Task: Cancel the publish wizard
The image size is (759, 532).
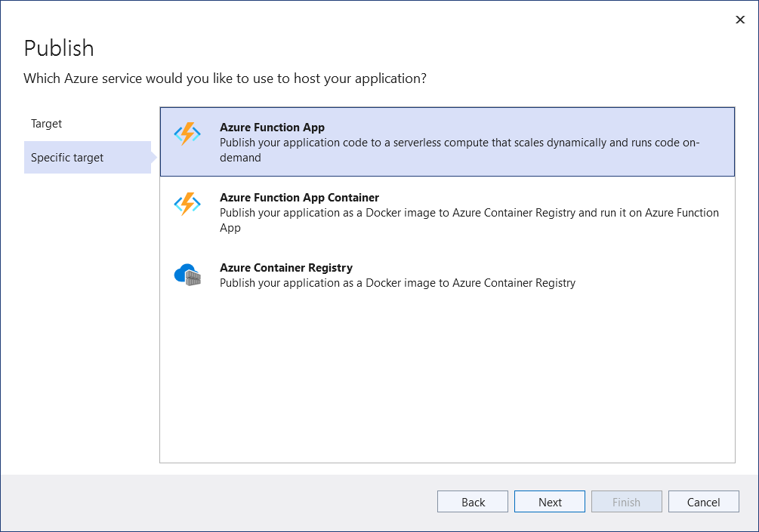Action: (x=703, y=502)
